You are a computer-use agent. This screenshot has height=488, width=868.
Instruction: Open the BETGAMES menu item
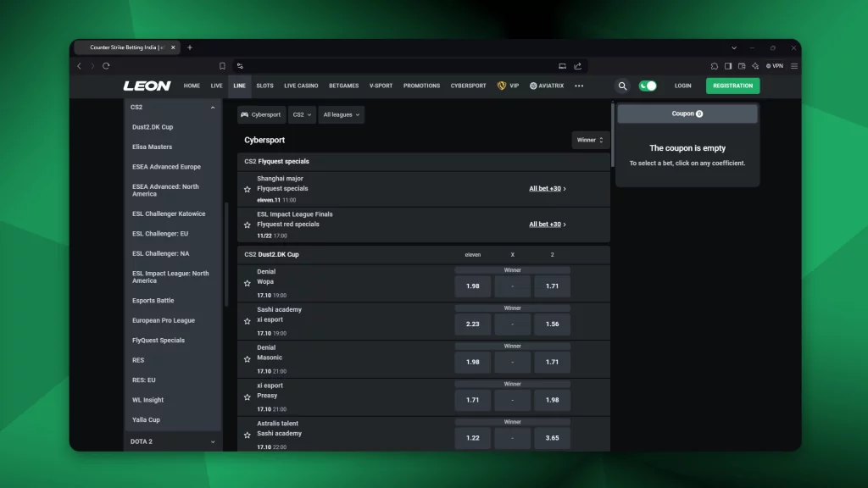(344, 86)
